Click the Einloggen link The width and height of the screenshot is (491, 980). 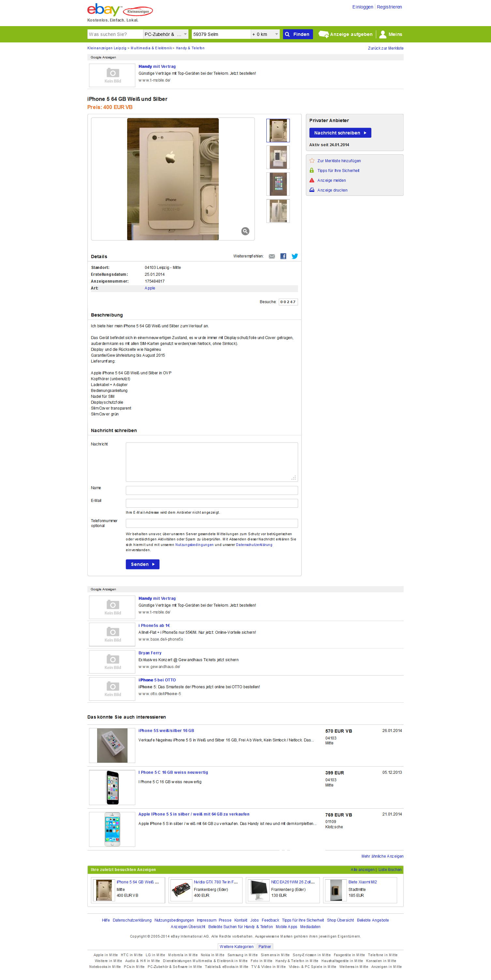pyautogui.click(x=363, y=7)
